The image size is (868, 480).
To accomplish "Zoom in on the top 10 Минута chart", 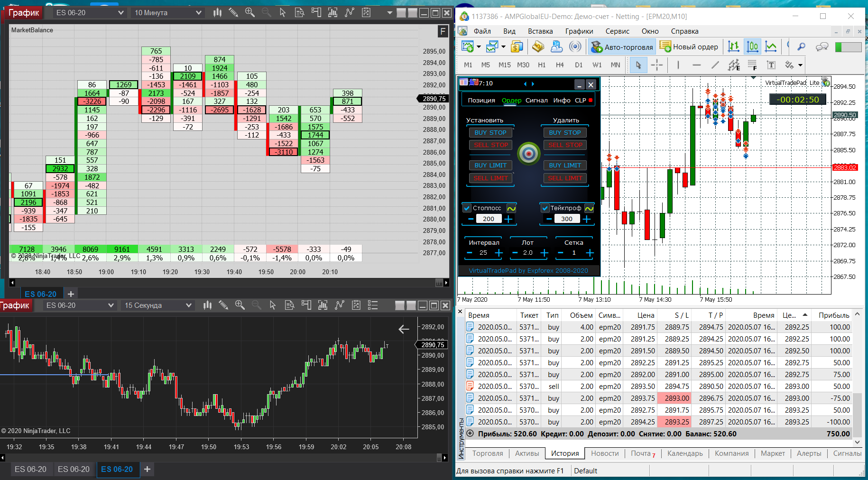I will point(250,12).
